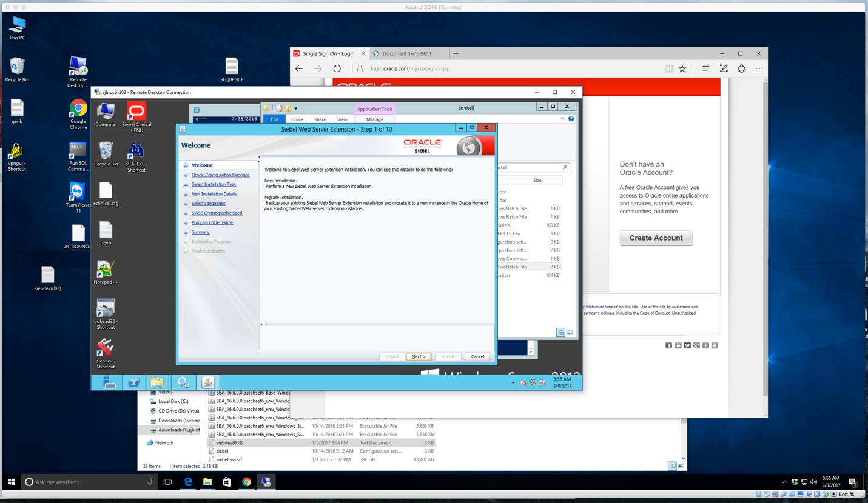Open a new tab in Edge
Screen dimensions: 868x503
click(456, 53)
